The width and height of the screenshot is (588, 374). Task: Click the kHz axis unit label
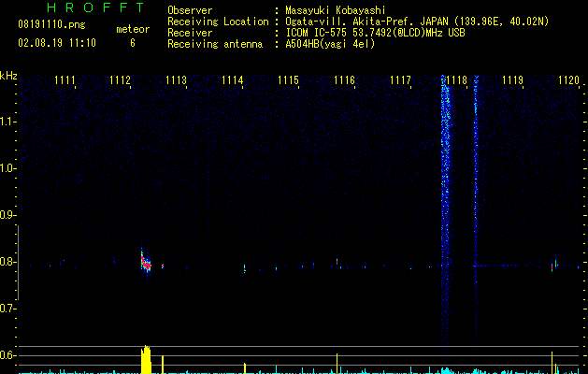[8, 76]
